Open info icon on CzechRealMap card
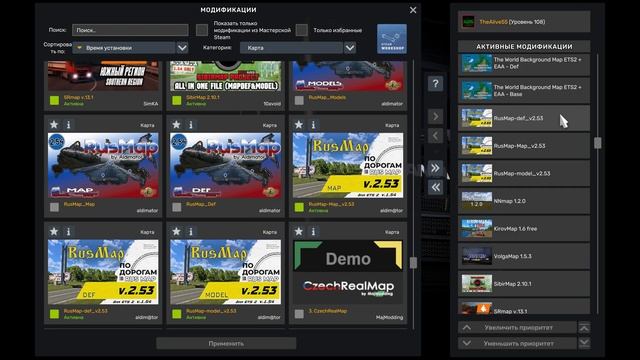Viewport: 640px width, 360px height. tap(313, 231)
